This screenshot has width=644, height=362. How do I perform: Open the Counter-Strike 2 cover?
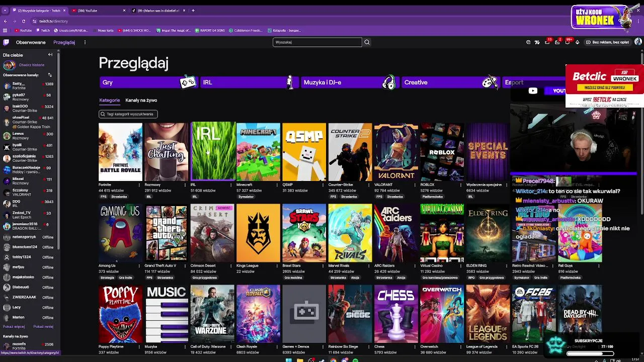click(350, 151)
